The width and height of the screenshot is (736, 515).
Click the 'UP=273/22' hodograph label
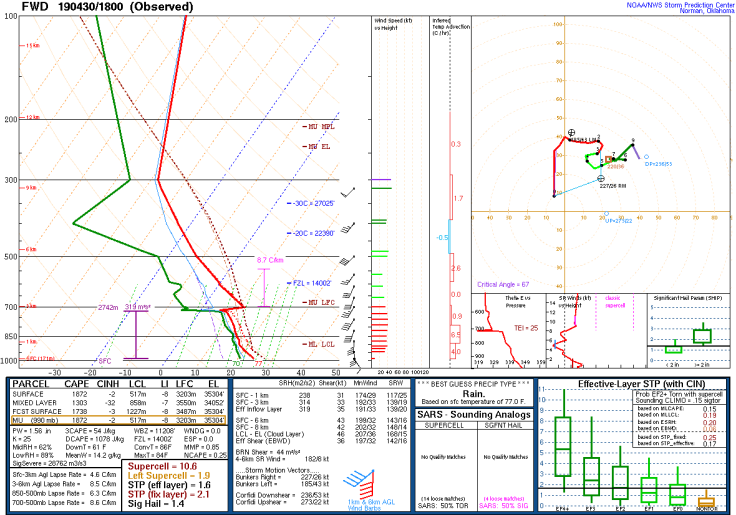[619, 221]
